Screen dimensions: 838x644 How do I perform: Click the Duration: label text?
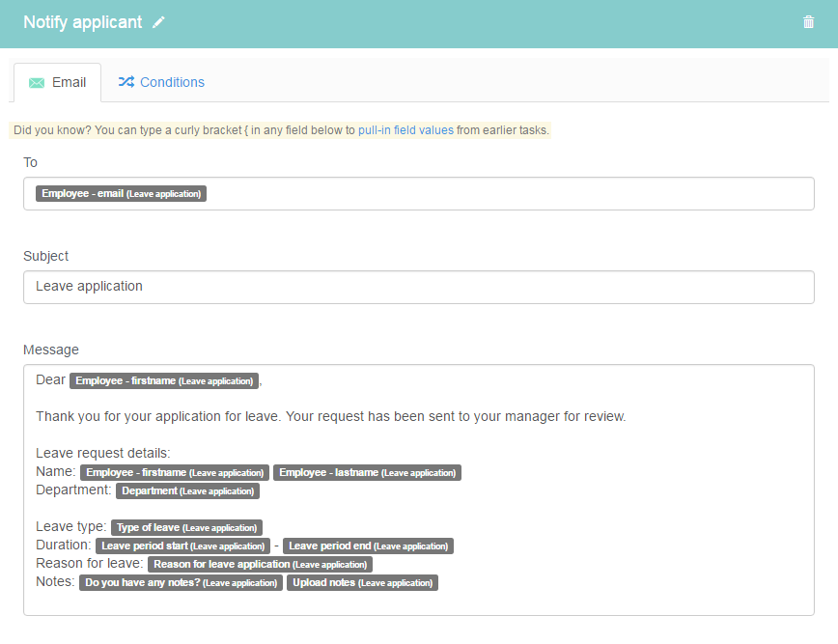(x=64, y=546)
